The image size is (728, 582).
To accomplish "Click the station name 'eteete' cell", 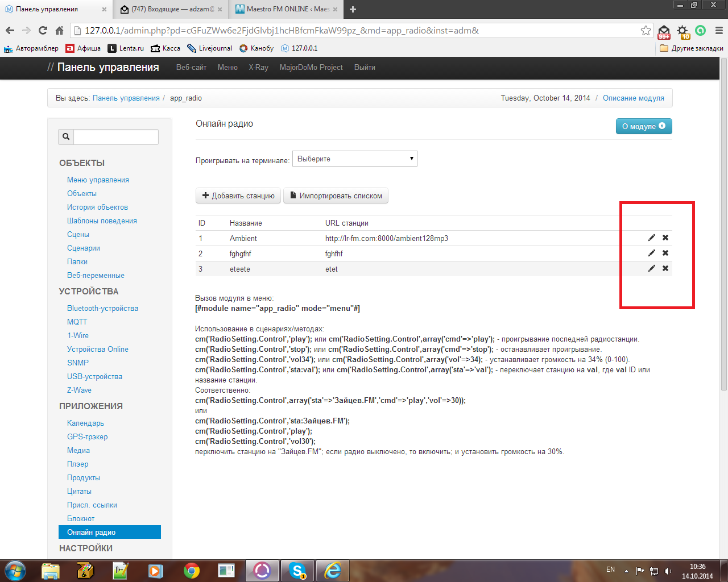I will 240,269.
